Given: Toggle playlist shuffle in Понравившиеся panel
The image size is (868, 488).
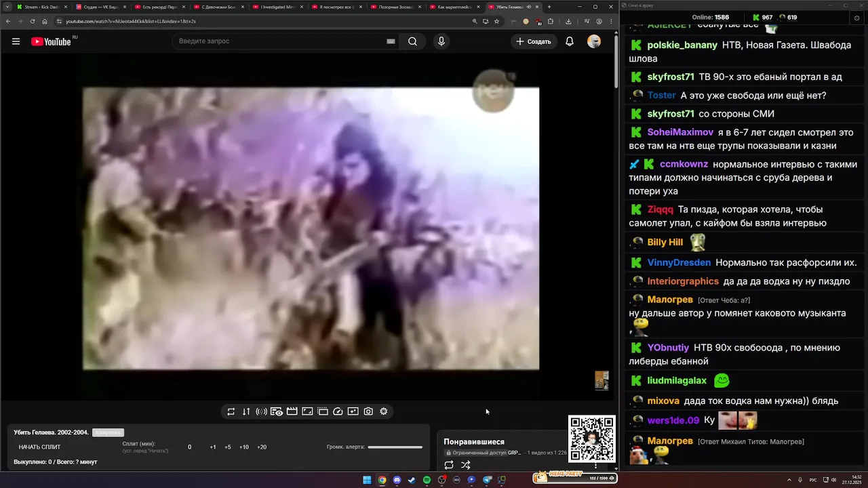Looking at the screenshot, I should point(466,465).
